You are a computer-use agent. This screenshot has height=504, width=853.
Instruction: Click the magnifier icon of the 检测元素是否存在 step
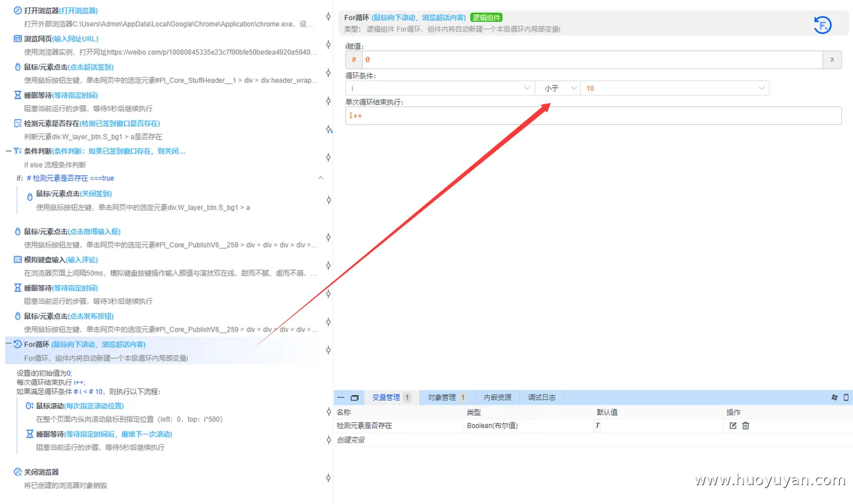point(18,124)
